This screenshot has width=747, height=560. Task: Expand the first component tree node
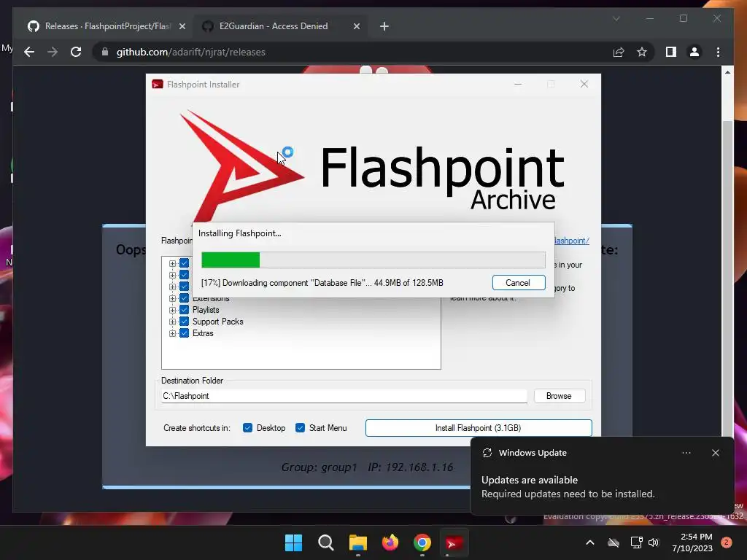[172, 263]
